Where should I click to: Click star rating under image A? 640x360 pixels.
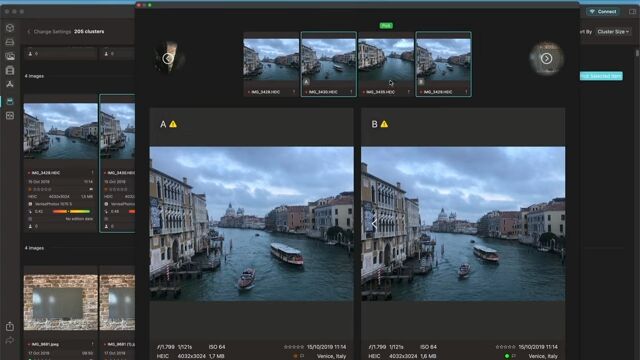[x=294, y=347]
